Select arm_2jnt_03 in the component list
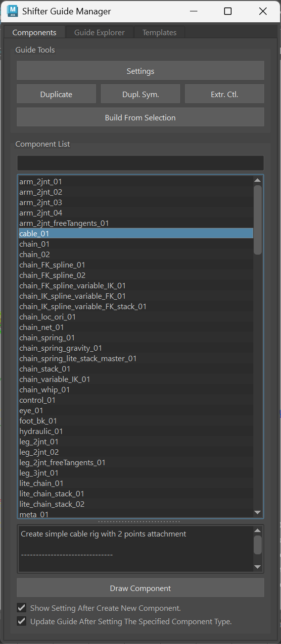The height and width of the screenshot is (644, 281). click(136, 203)
